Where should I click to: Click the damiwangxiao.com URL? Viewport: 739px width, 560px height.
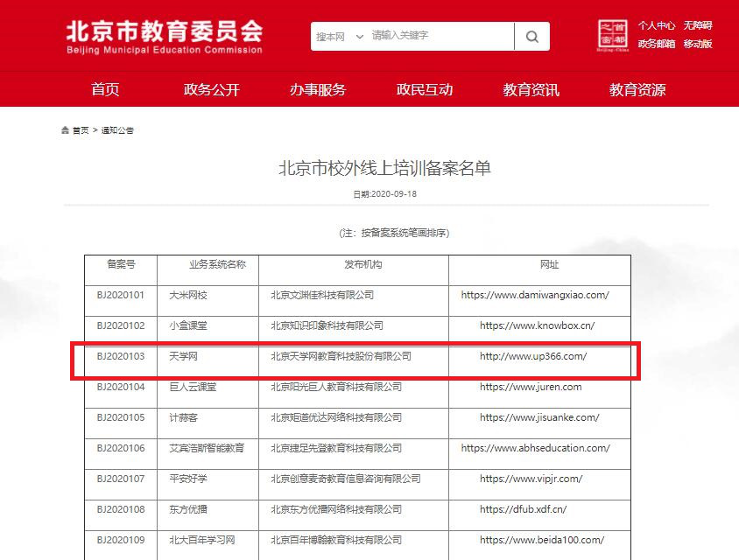(x=535, y=295)
